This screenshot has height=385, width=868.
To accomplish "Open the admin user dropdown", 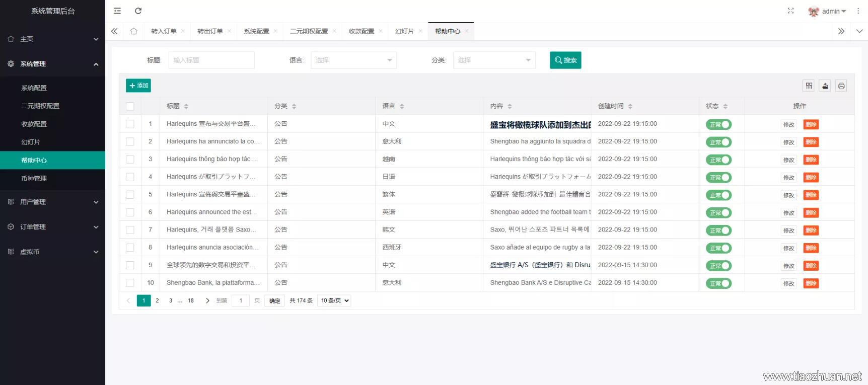I will tap(834, 11).
